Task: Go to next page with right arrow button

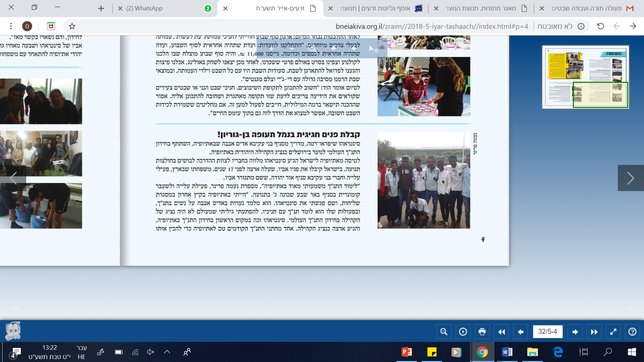Action: pos(575,332)
